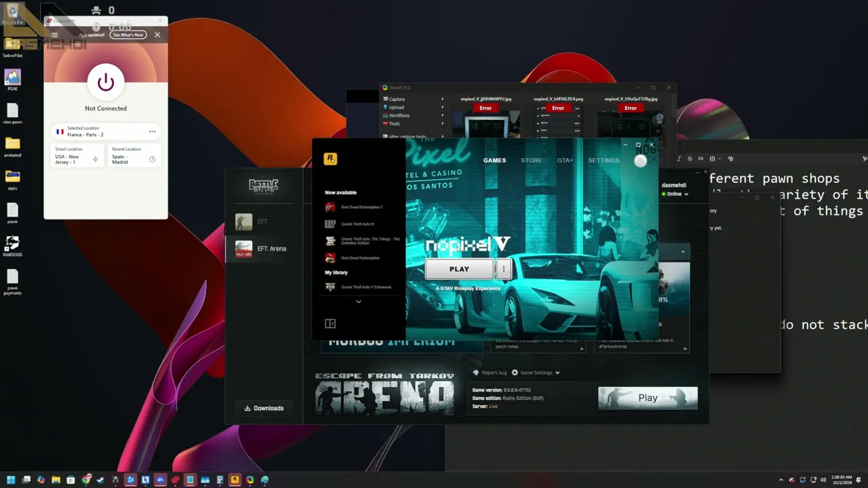Open the ShareX Workflows submenu
This screenshot has height=488, width=868.
point(414,115)
